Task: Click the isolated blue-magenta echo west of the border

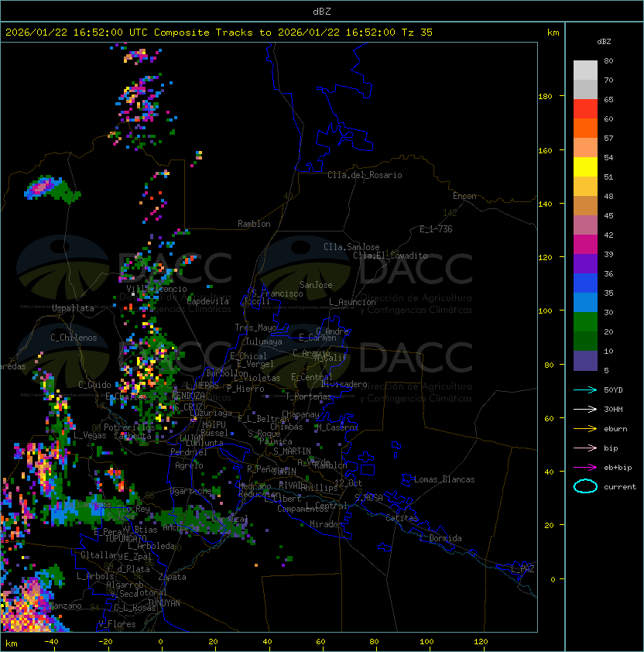Action: click(52, 190)
